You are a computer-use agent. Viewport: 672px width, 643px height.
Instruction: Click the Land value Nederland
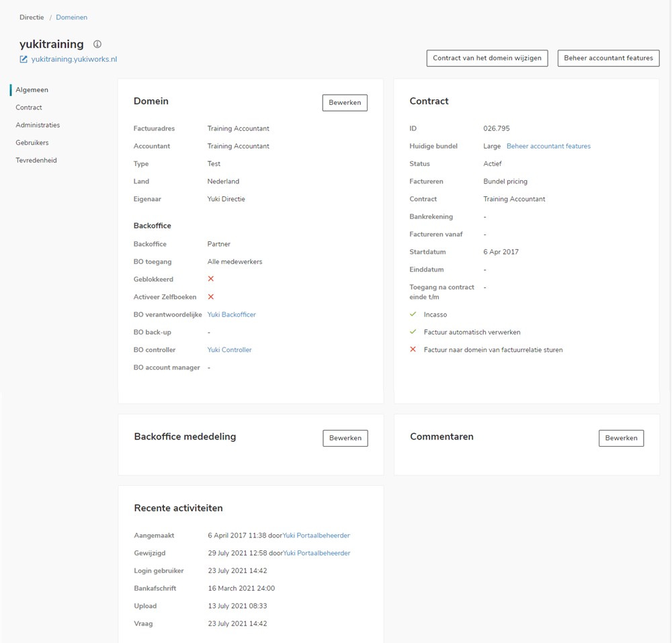(223, 181)
